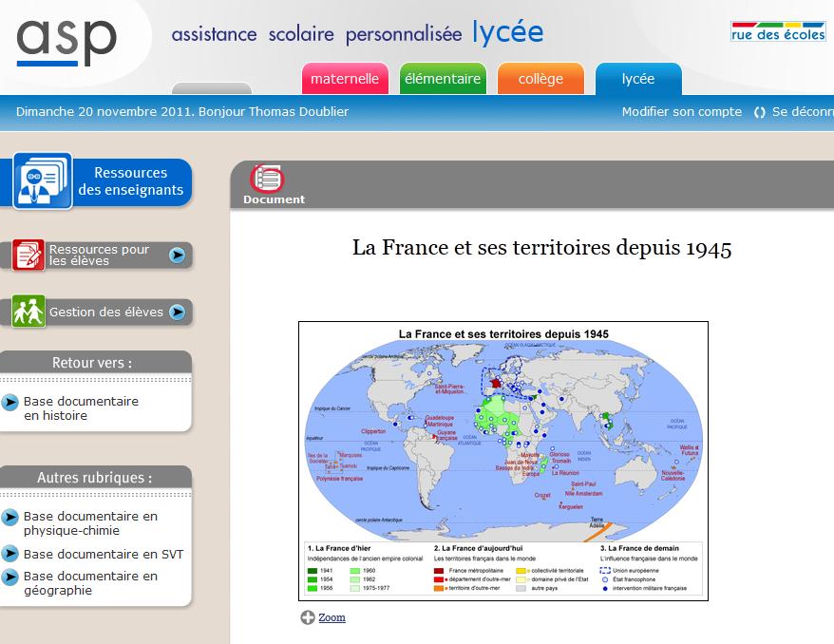Open Base documentaire en physique-chimie
The height and width of the screenshot is (644, 834).
click(90, 523)
